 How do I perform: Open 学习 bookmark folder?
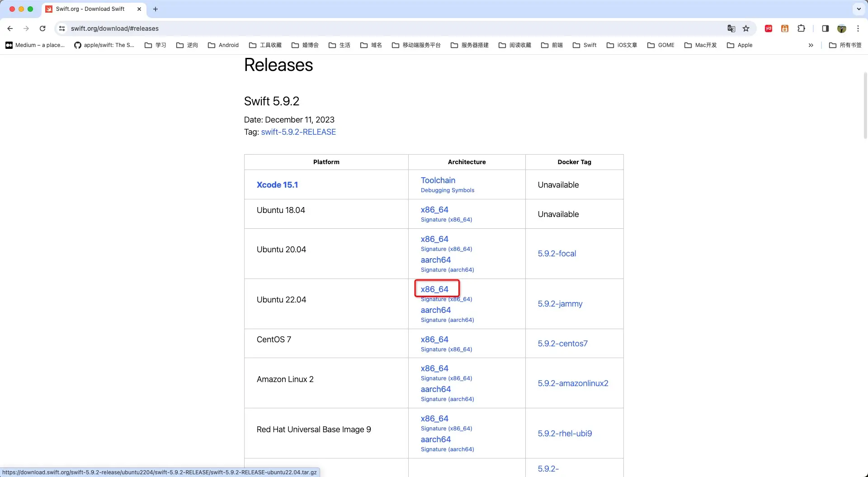pyautogui.click(x=155, y=45)
